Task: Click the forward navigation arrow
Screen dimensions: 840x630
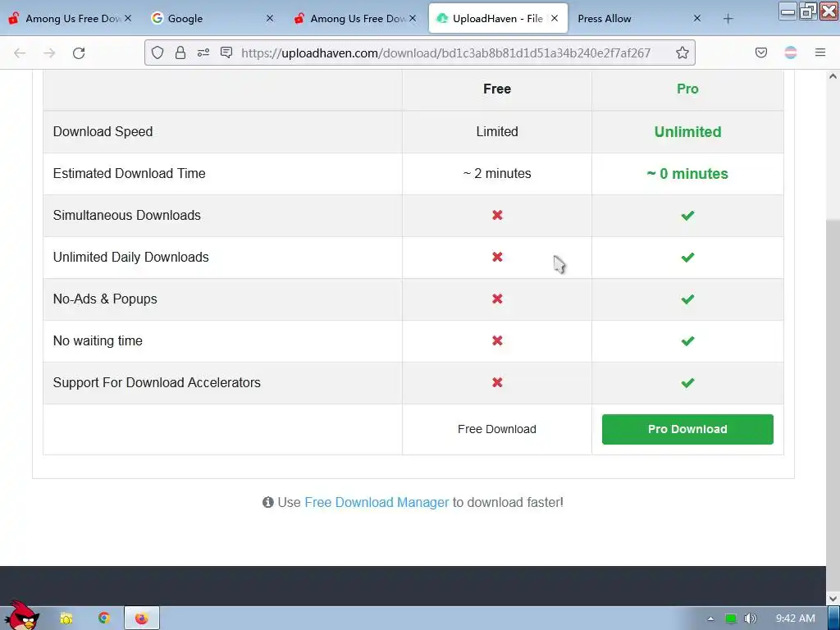Action: click(x=49, y=52)
